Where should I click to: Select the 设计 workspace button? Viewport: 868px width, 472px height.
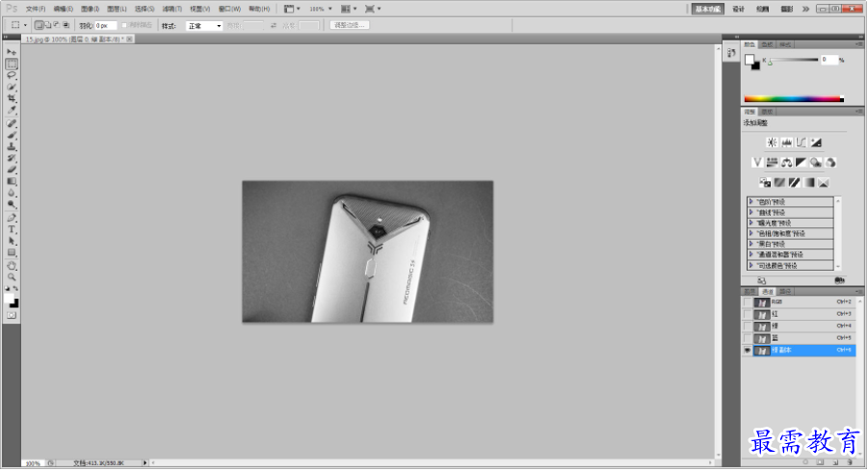pos(739,9)
